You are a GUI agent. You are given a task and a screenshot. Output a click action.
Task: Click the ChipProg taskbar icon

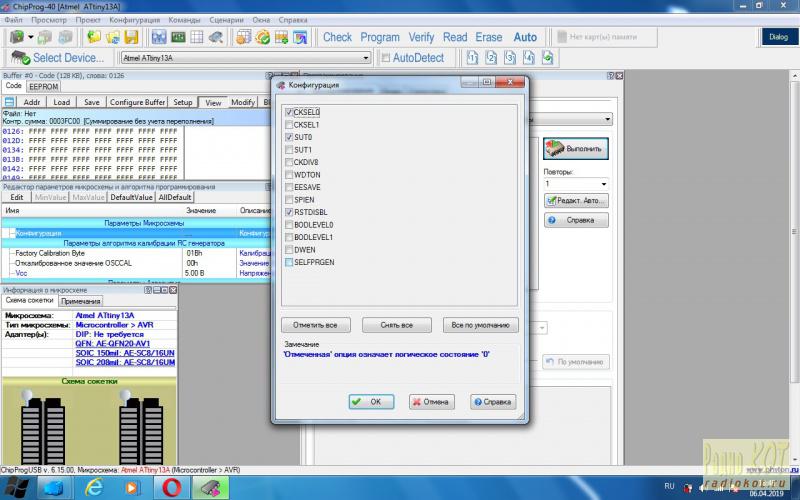[210, 488]
